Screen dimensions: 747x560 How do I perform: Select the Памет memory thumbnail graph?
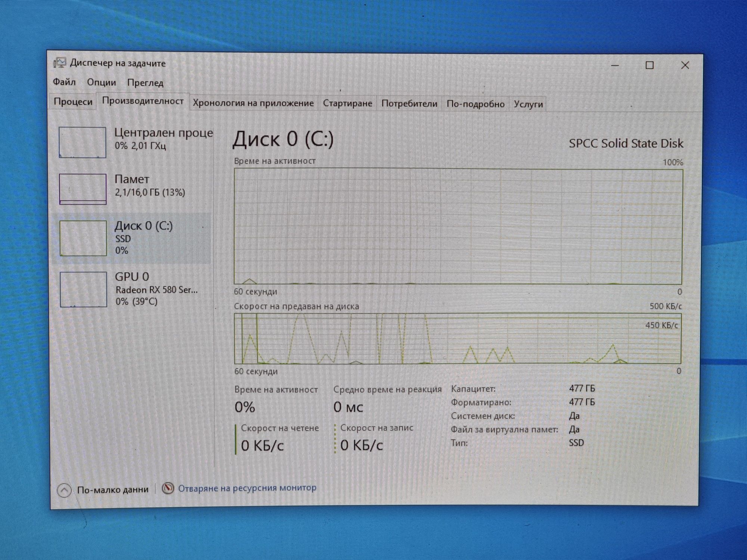pyautogui.click(x=83, y=189)
